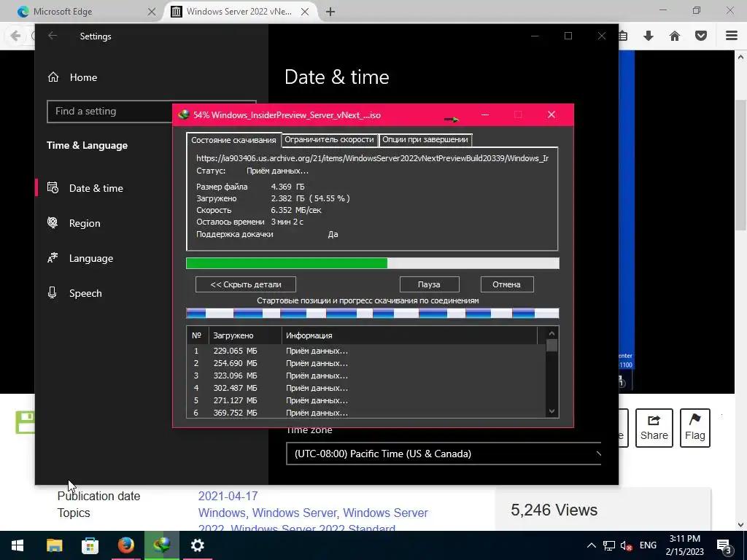This screenshot has width=747, height=560.
Task: Switch to Ограничитель скорости tab
Action: (329, 139)
